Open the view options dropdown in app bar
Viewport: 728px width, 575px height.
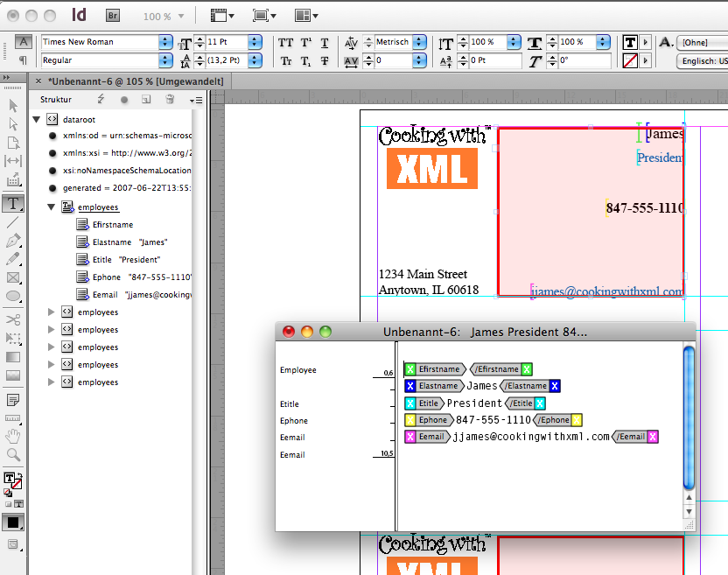coord(222,16)
